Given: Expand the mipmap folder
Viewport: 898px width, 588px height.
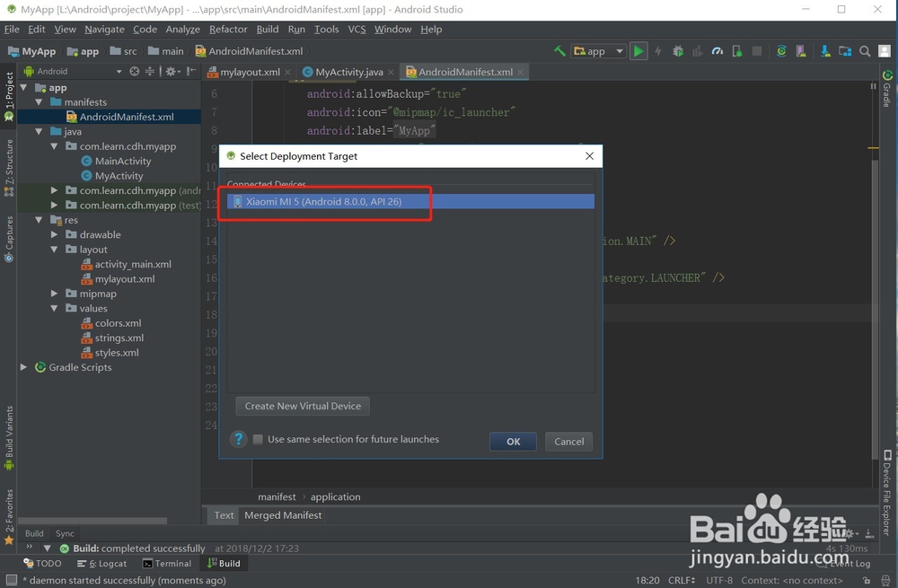Looking at the screenshot, I should pos(54,294).
